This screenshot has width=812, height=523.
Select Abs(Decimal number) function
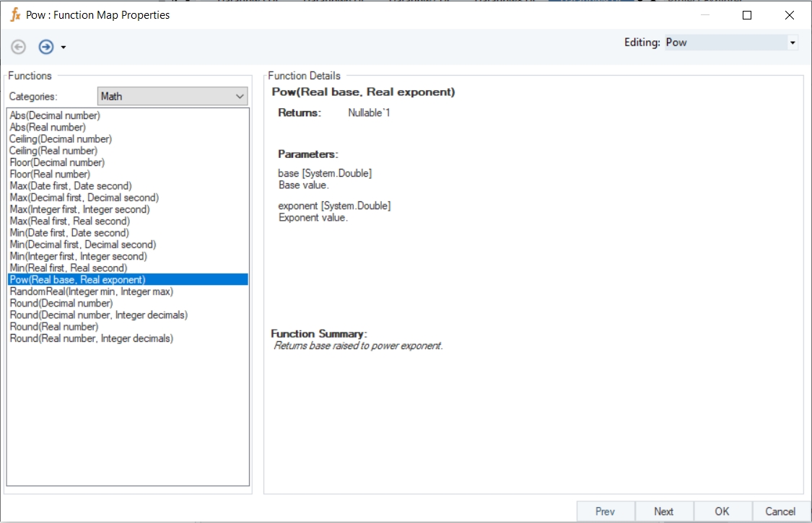pos(55,115)
